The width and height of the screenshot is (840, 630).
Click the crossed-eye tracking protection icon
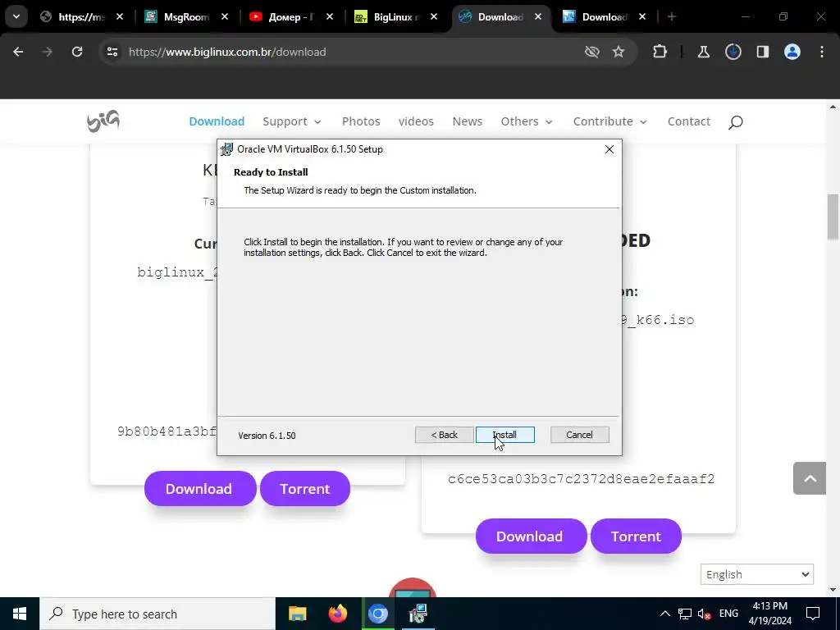pos(591,52)
